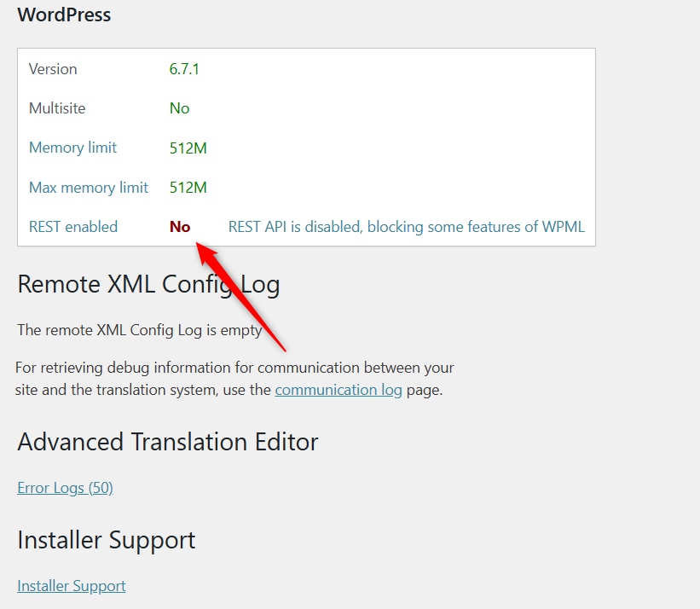The image size is (700, 609).
Task: Select the 6.7.1 version value
Action: coord(184,69)
